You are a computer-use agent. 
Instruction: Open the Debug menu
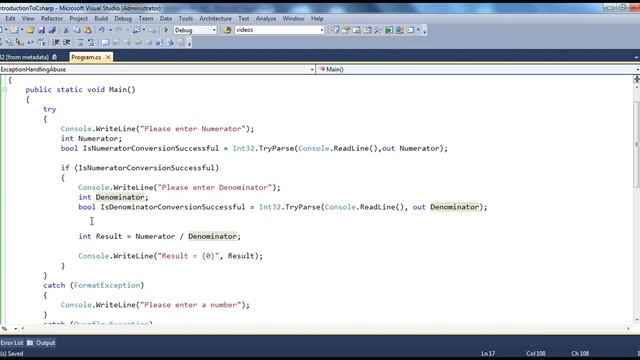click(123, 19)
